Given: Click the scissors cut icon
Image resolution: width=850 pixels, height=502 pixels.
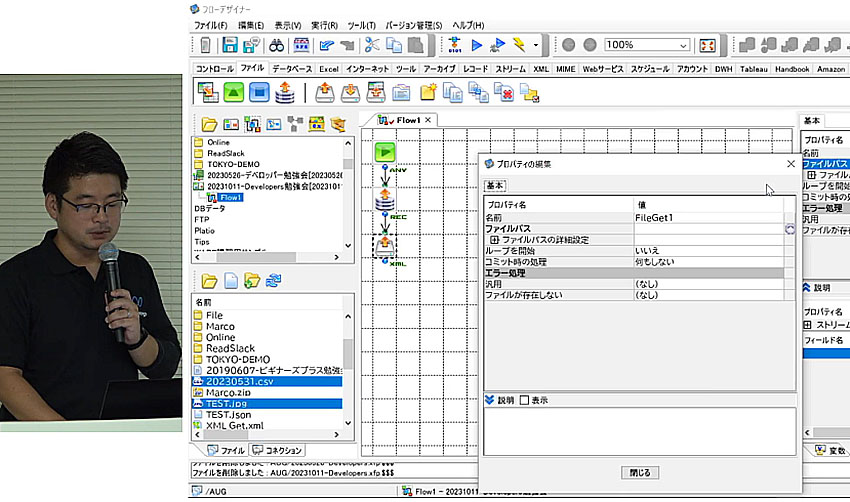Looking at the screenshot, I should 372,45.
